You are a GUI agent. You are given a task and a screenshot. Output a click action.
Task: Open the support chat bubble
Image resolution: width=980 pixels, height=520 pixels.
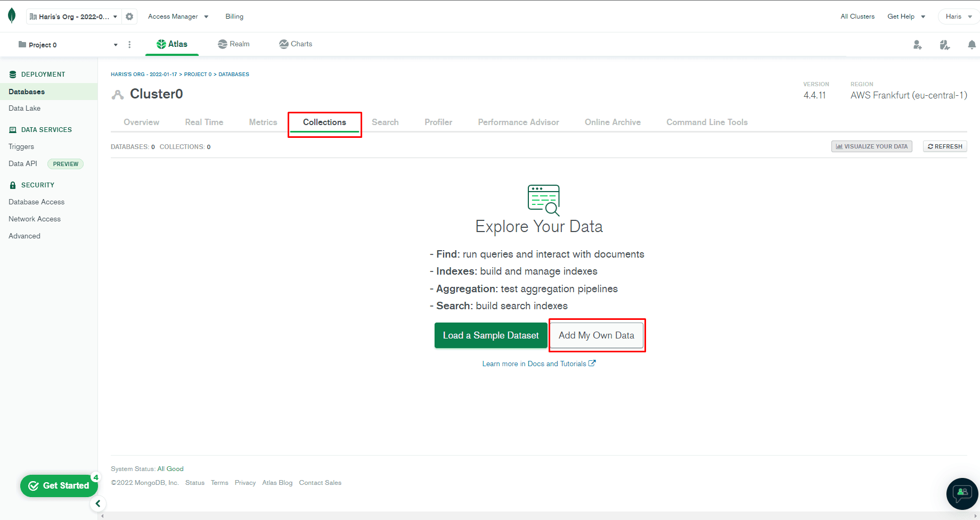pos(962,493)
